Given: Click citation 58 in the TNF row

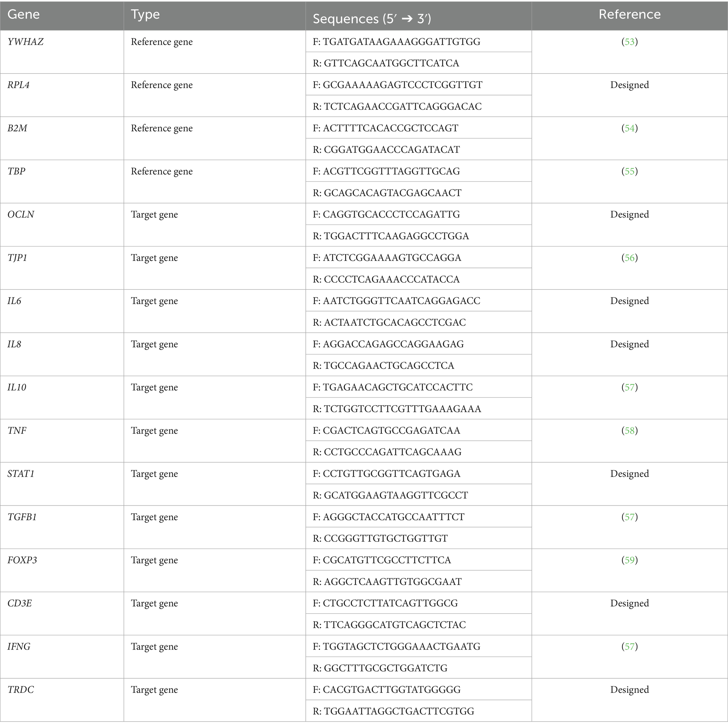Looking at the screenshot, I should tap(629, 431).
